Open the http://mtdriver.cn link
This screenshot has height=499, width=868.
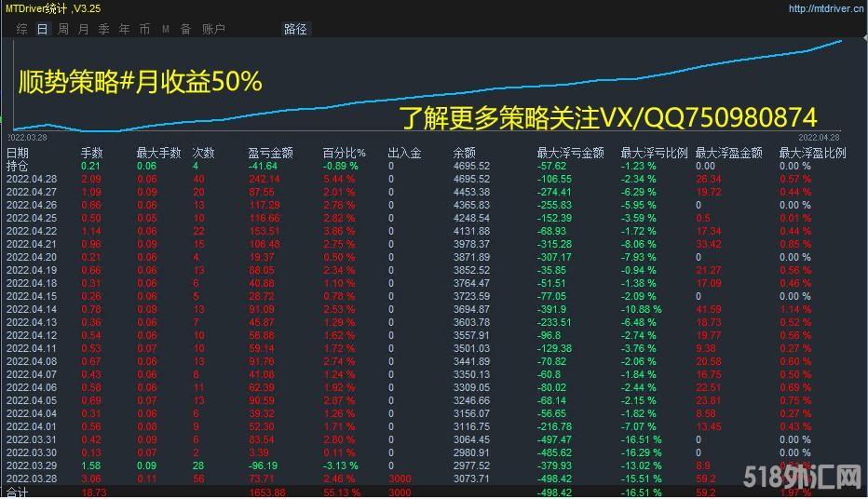click(825, 9)
